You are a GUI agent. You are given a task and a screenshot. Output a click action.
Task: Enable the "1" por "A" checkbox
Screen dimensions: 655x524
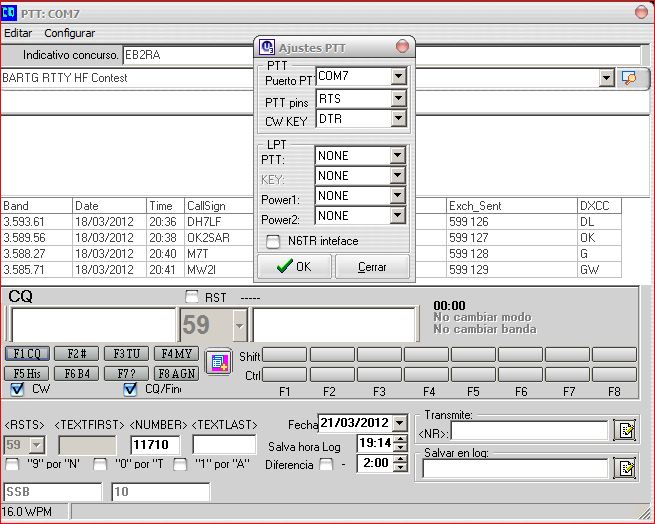click(180, 464)
